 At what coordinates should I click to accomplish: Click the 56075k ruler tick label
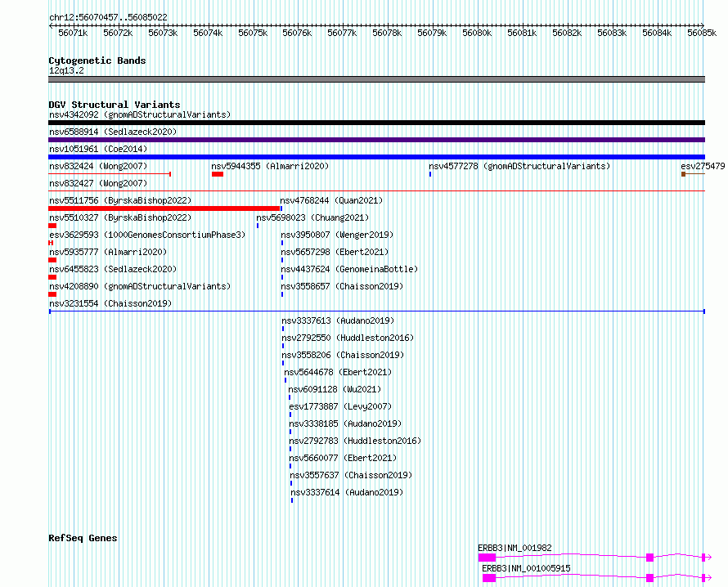coord(253,33)
